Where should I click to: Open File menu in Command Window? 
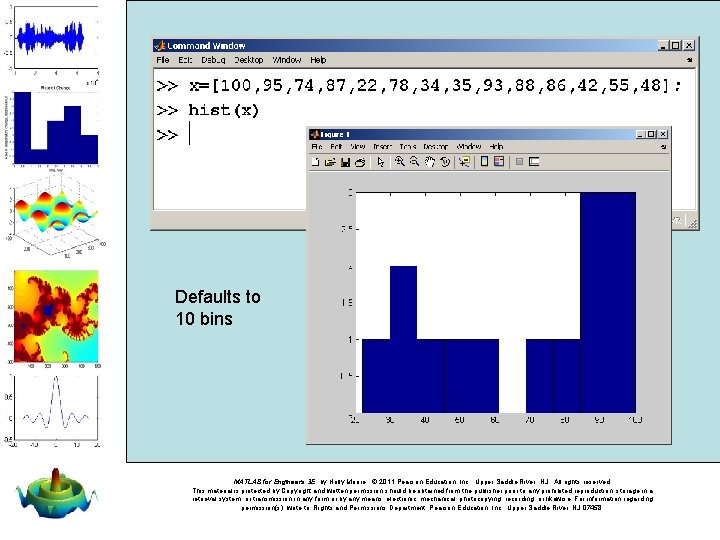tap(163, 60)
